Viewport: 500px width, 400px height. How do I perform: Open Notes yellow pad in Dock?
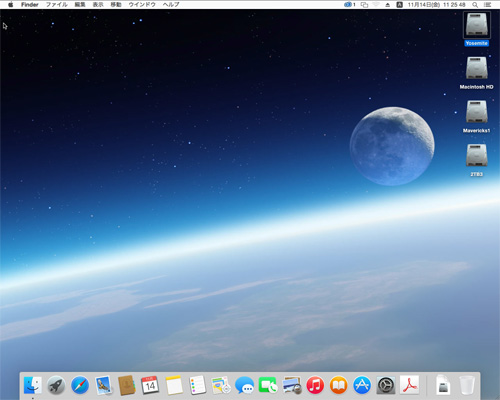174,385
